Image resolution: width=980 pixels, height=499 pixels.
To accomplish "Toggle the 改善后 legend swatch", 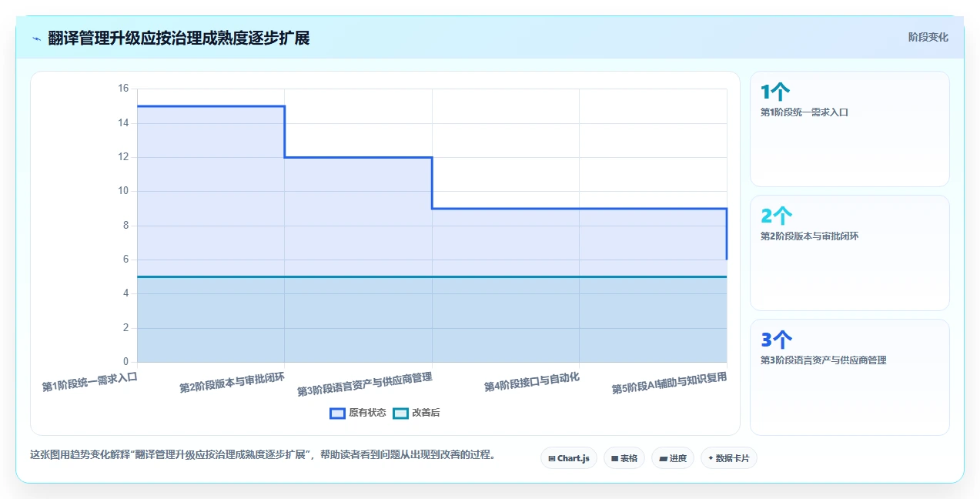I will tap(400, 413).
